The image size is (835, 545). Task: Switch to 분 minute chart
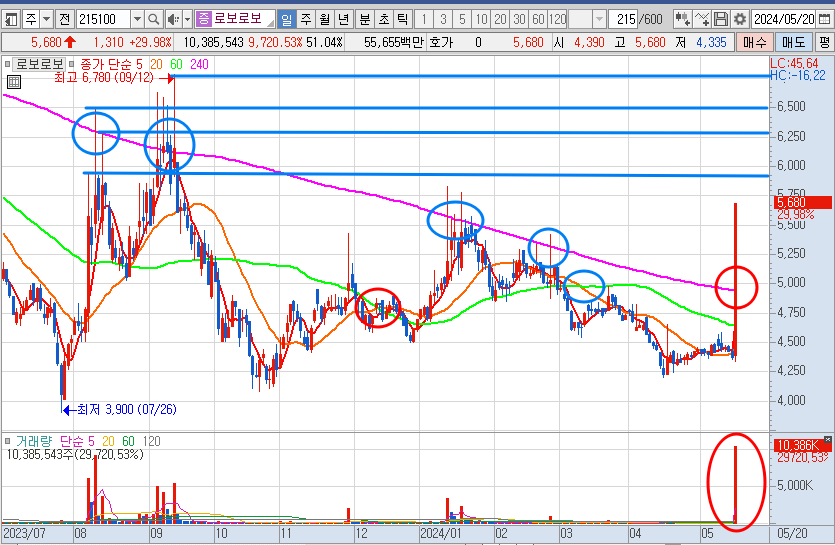[x=365, y=20]
